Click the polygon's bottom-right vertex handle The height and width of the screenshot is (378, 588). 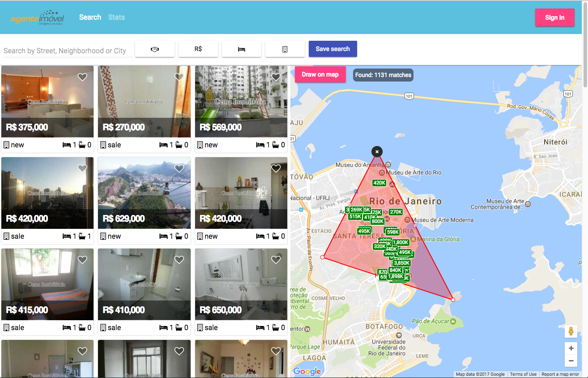453,300
